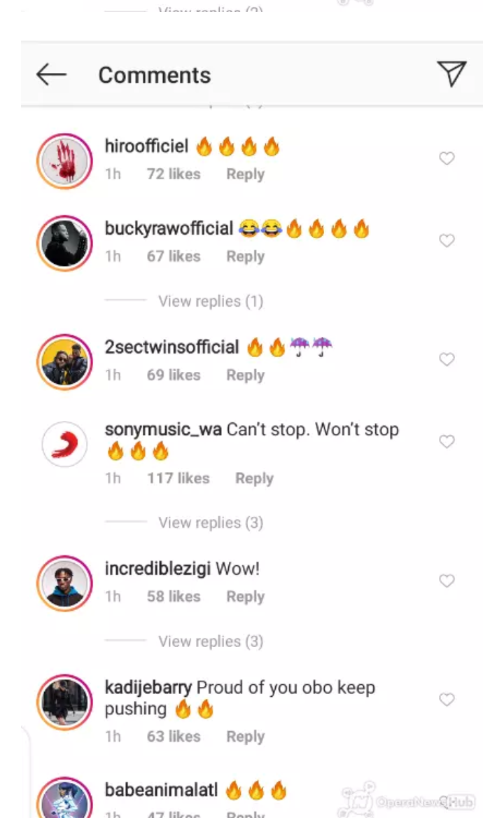Go back using the arrow icon
This screenshot has height=818, width=504.
pos(51,74)
